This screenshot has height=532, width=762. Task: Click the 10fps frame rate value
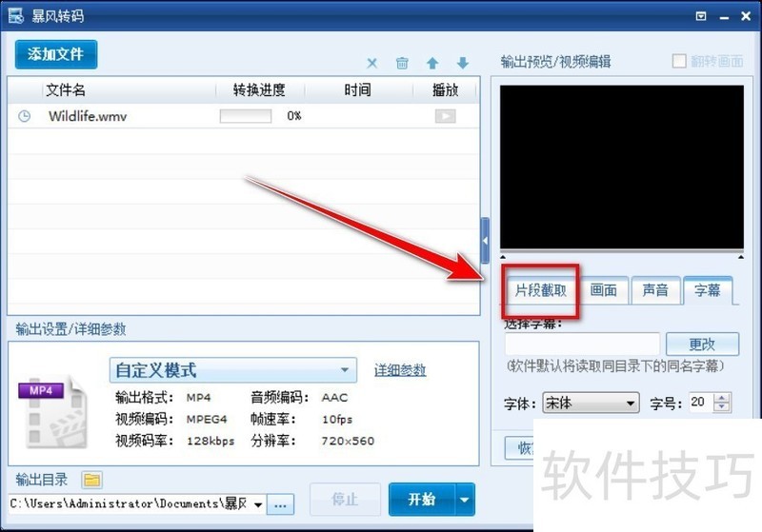[337, 420]
